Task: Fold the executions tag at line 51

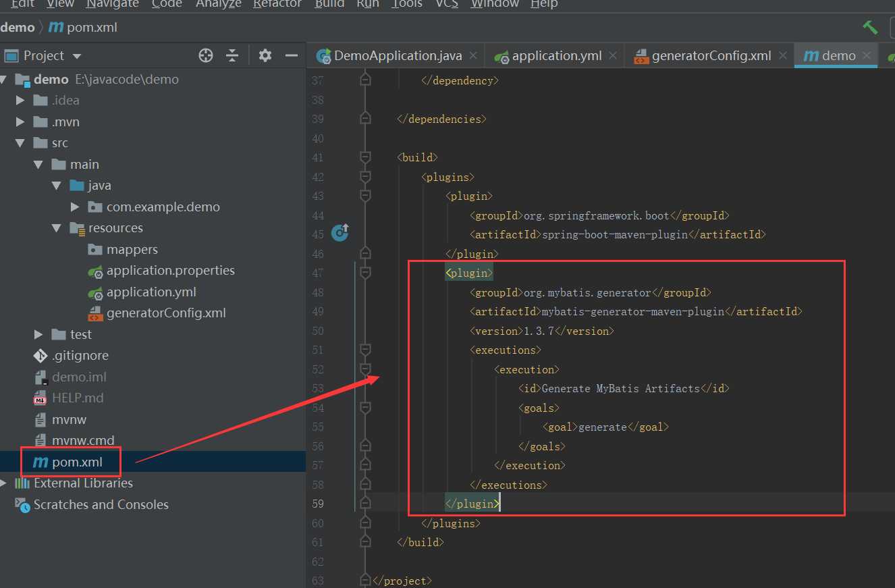Action: pyautogui.click(x=365, y=350)
